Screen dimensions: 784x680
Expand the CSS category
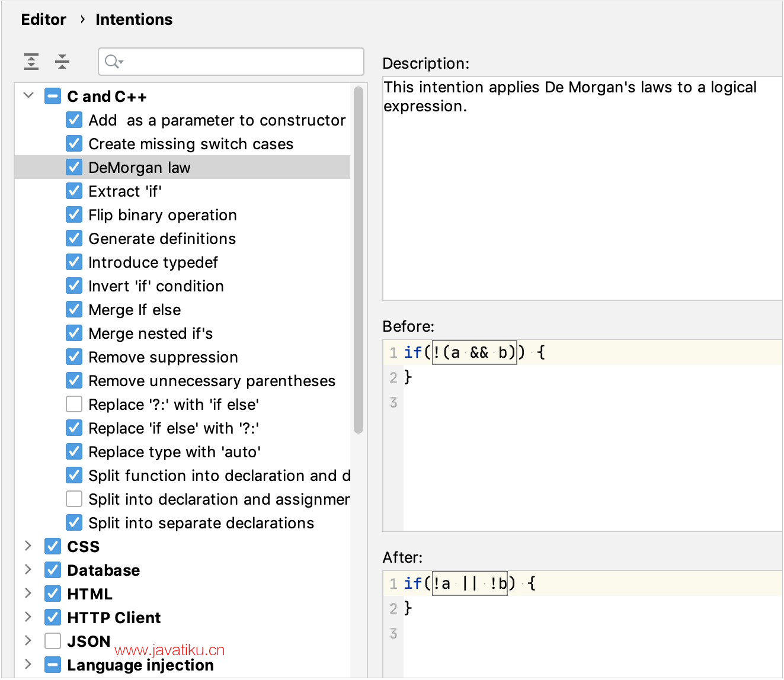coord(28,546)
